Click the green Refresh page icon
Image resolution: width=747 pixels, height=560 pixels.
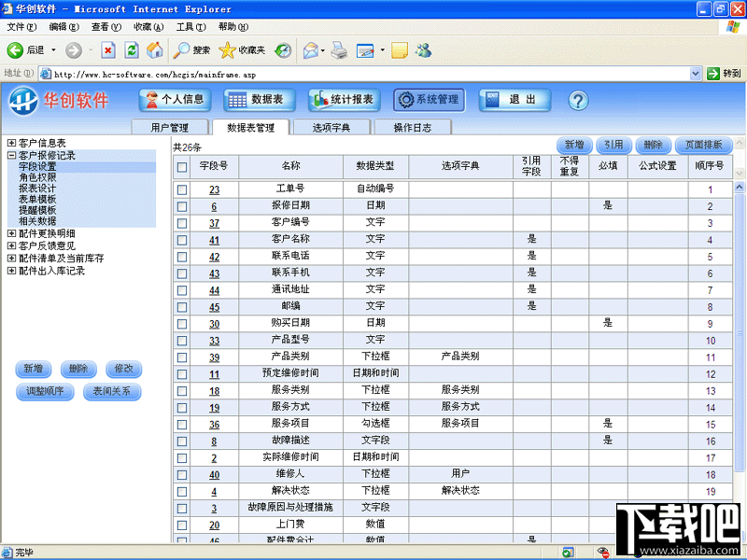click(132, 50)
